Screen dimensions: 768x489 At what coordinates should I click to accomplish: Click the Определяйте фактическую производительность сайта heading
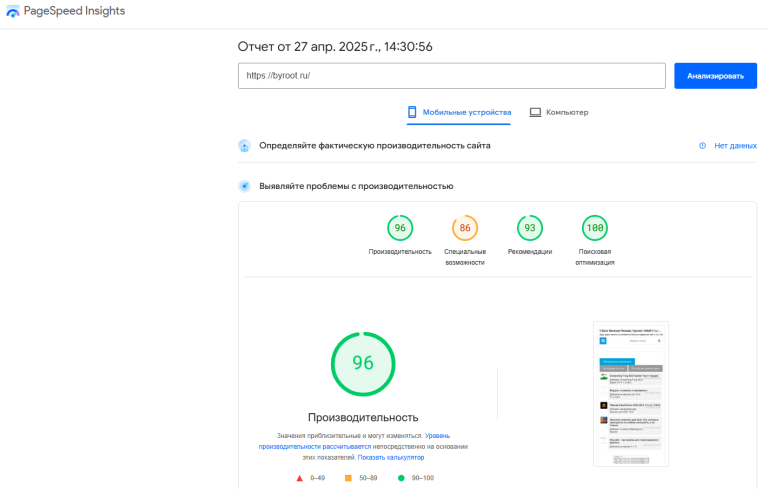(375, 146)
